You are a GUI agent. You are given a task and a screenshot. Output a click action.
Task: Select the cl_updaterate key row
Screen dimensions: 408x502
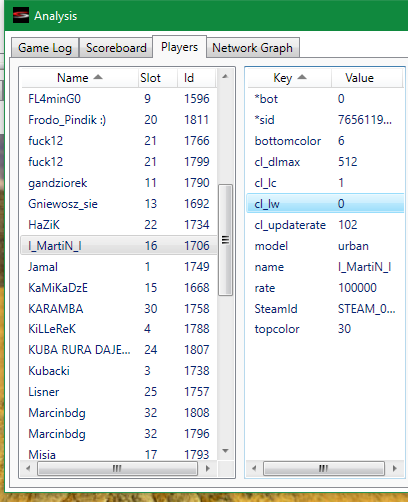[x=325, y=225]
